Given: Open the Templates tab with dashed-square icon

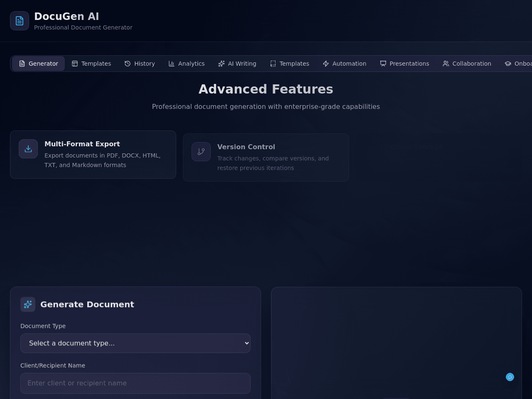Looking at the screenshot, I should 290,64.
